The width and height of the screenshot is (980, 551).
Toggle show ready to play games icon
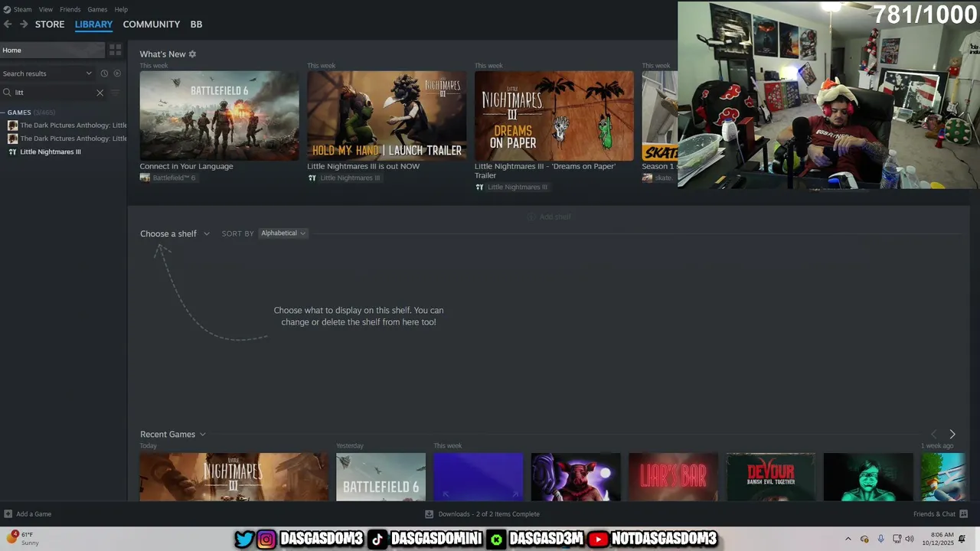click(117, 73)
